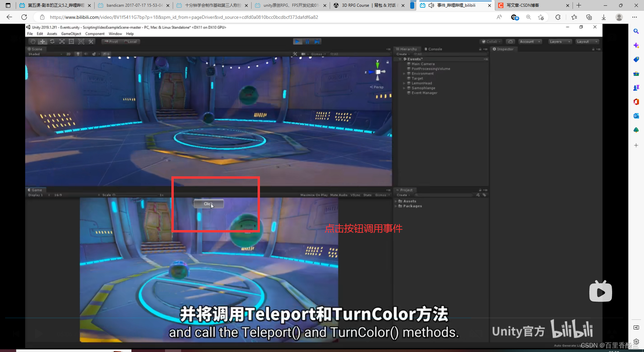This screenshot has height=352, width=644.
Task: Open Edge sidebar search icon
Action: pyautogui.click(x=636, y=31)
